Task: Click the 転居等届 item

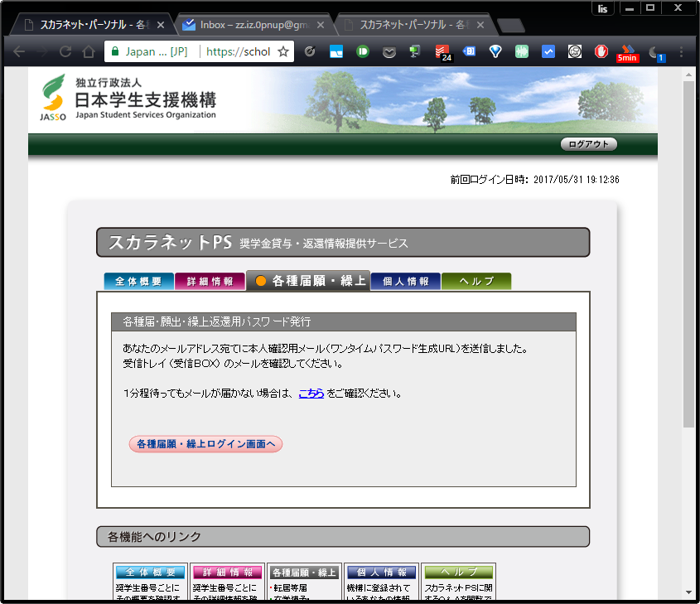Action: [290, 588]
